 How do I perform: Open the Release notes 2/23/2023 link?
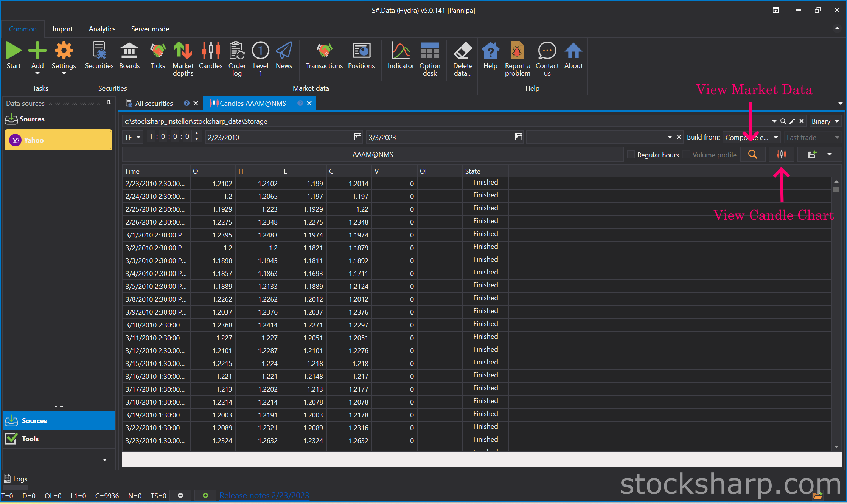[264, 495]
